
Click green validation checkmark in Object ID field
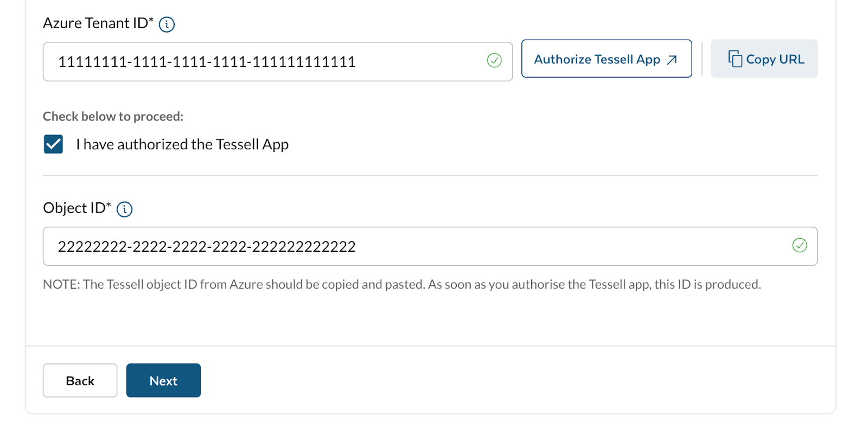(x=799, y=245)
